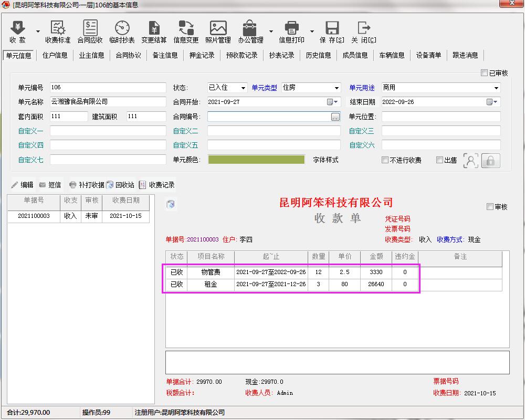Image resolution: width=525 pixels, height=420 pixels.
Task: Open 照片管理 photo management
Action: (218, 32)
